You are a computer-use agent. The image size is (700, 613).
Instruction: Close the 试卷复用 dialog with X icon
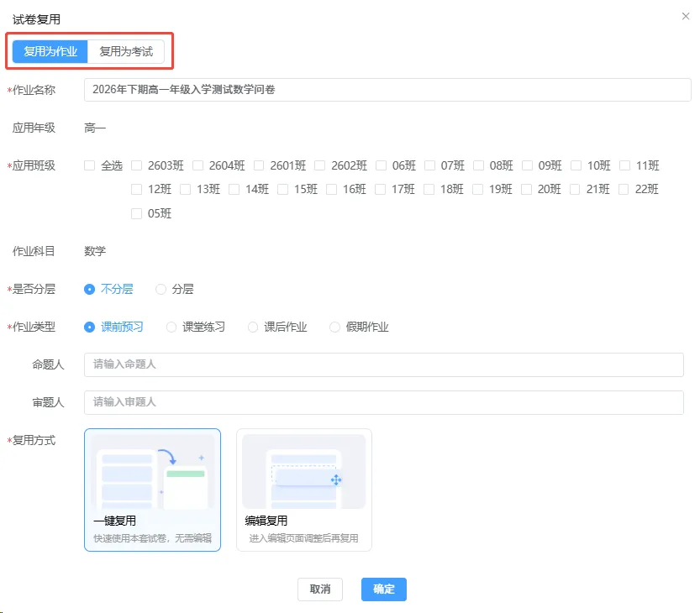click(x=686, y=17)
